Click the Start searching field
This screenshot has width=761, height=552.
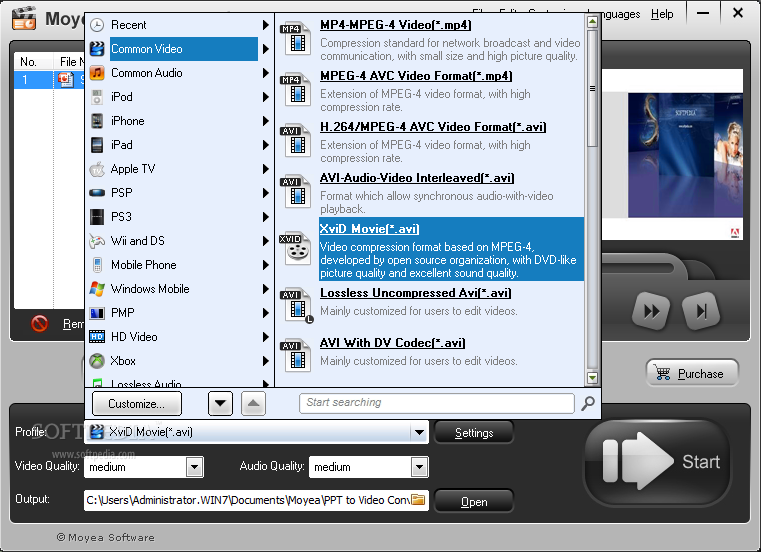pyautogui.click(x=437, y=403)
